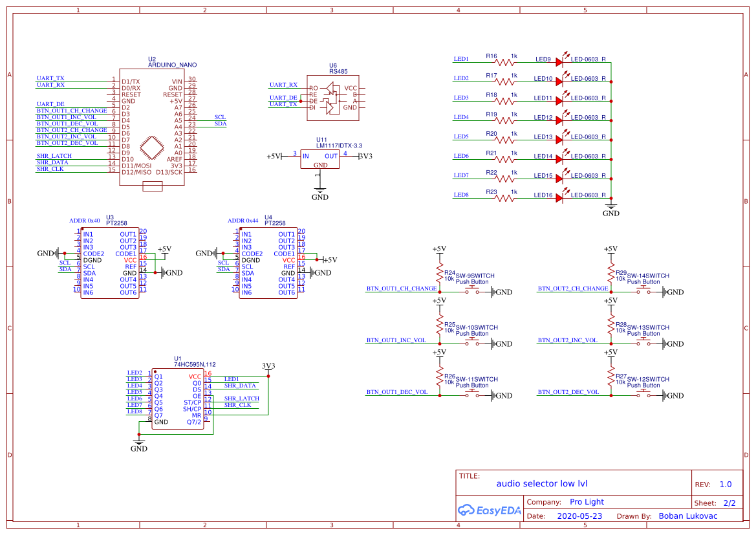This screenshot has height=535, width=756.
Task: Select the LED16 diode symbol
Action: coord(559,198)
